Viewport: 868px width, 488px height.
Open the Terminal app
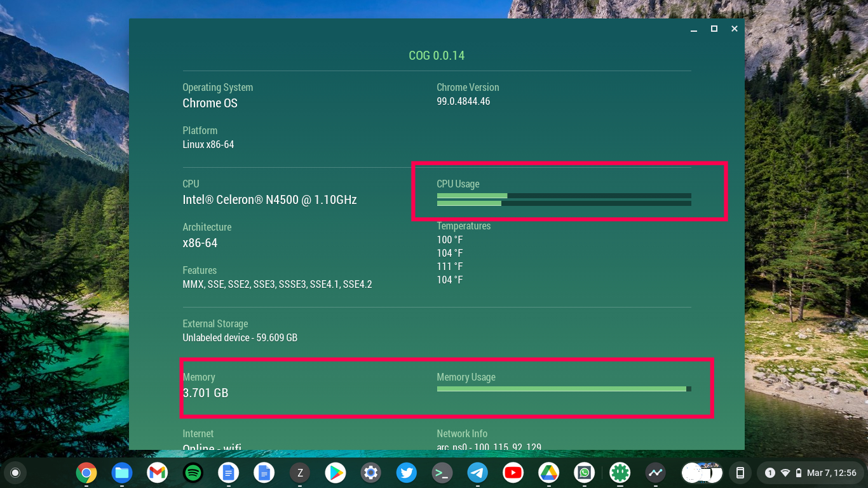point(442,473)
